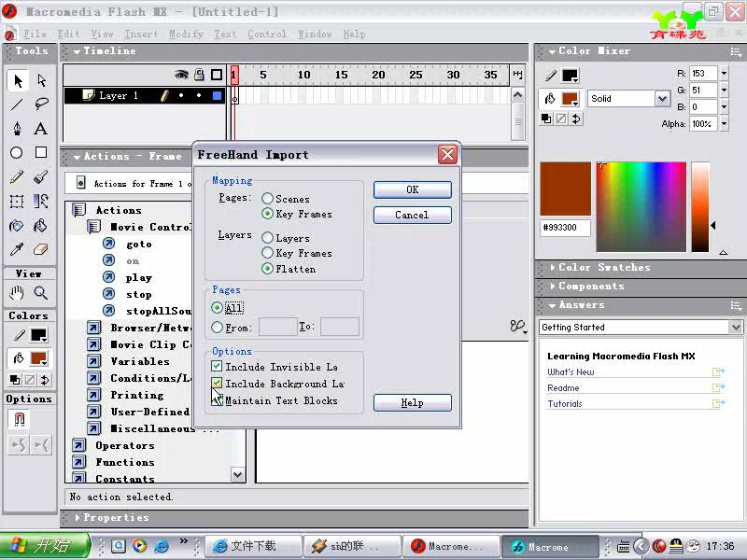Select the Eraser tool

(41, 249)
